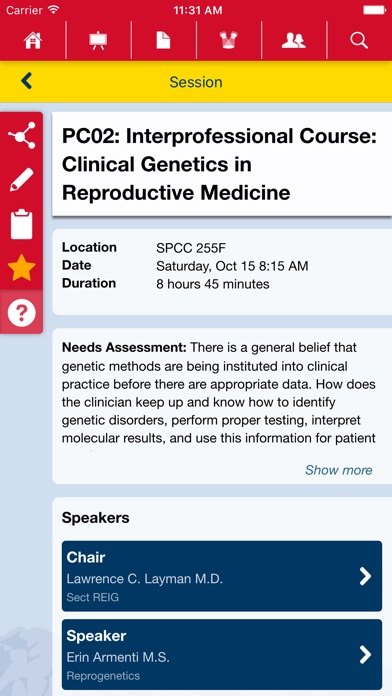Open the clipboard icon in sidebar
Viewport: 392px width, 696px height.
pyautogui.click(x=22, y=224)
